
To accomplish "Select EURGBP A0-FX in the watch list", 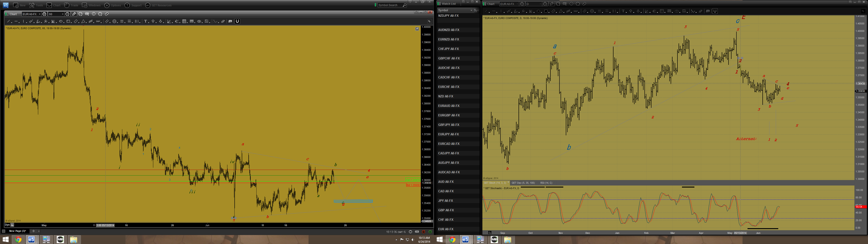I will (x=449, y=115).
